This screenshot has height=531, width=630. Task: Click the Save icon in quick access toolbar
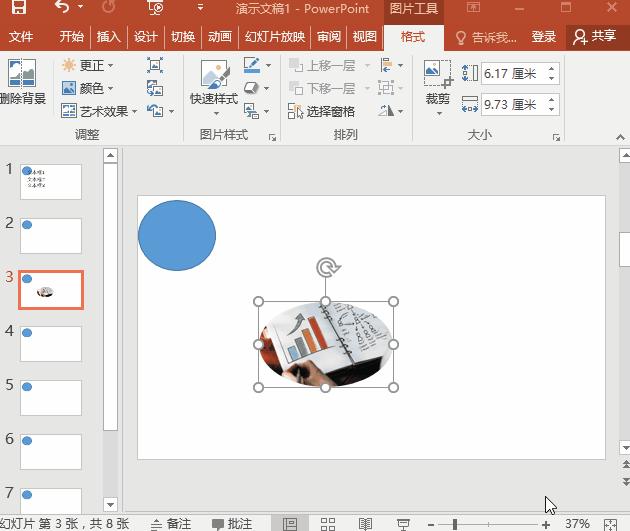tap(18, 9)
